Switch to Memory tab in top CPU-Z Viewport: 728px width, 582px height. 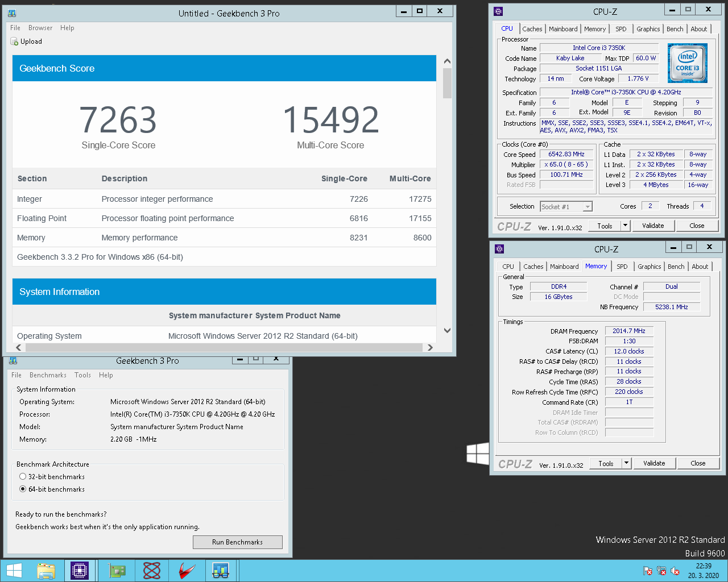tap(595, 29)
